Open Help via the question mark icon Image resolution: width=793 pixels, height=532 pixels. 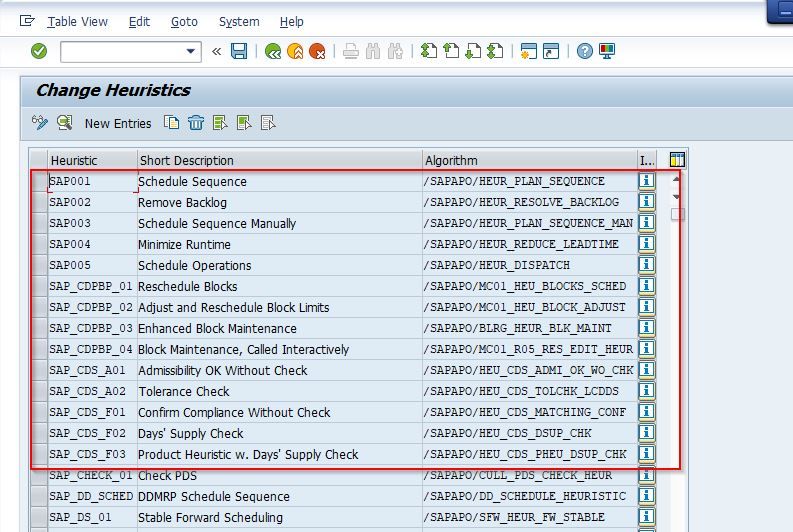[x=585, y=51]
